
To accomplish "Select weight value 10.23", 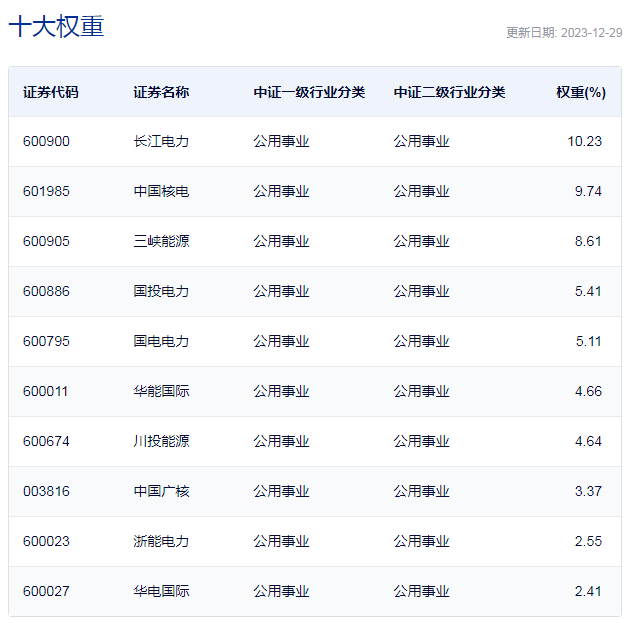I will [x=585, y=141].
